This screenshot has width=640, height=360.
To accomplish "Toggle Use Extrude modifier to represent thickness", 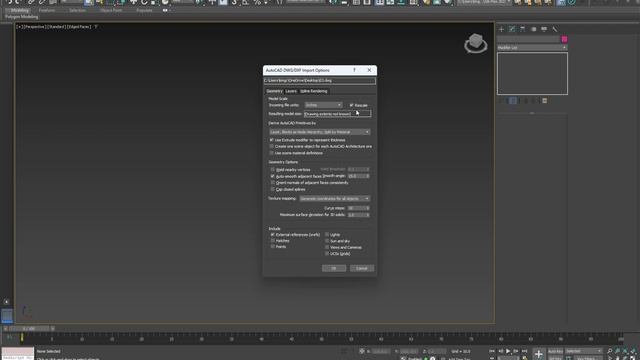I will 272,140.
